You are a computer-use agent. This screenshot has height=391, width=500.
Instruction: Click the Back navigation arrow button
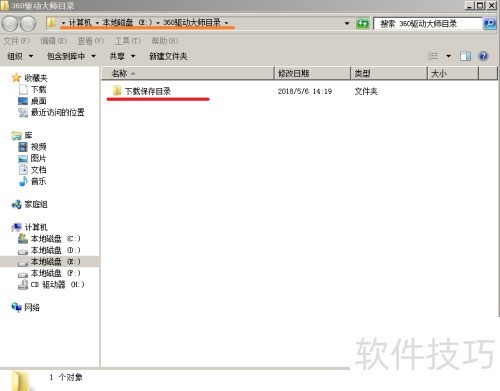[10, 23]
